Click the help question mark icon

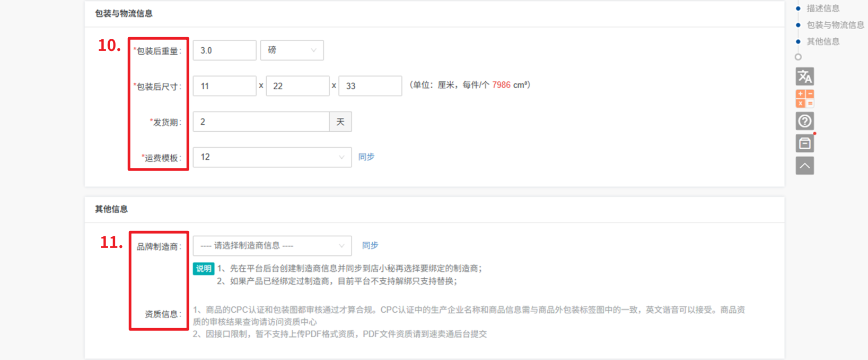pos(804,121)
